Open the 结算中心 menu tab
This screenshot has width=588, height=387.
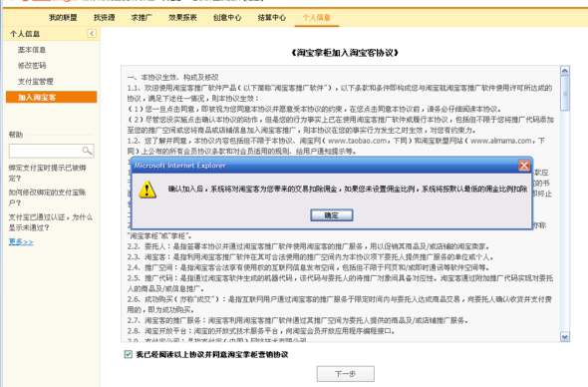(x=272, y=18)
